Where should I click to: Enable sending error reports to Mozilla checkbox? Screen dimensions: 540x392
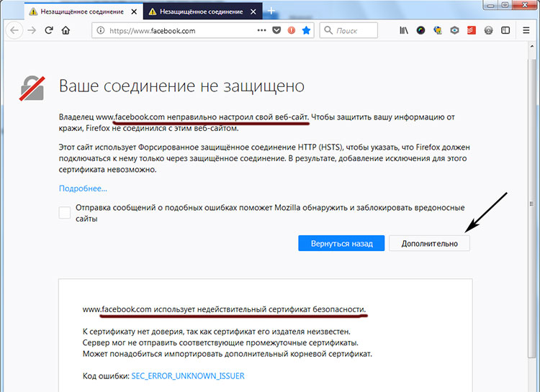tap(64, 213)
